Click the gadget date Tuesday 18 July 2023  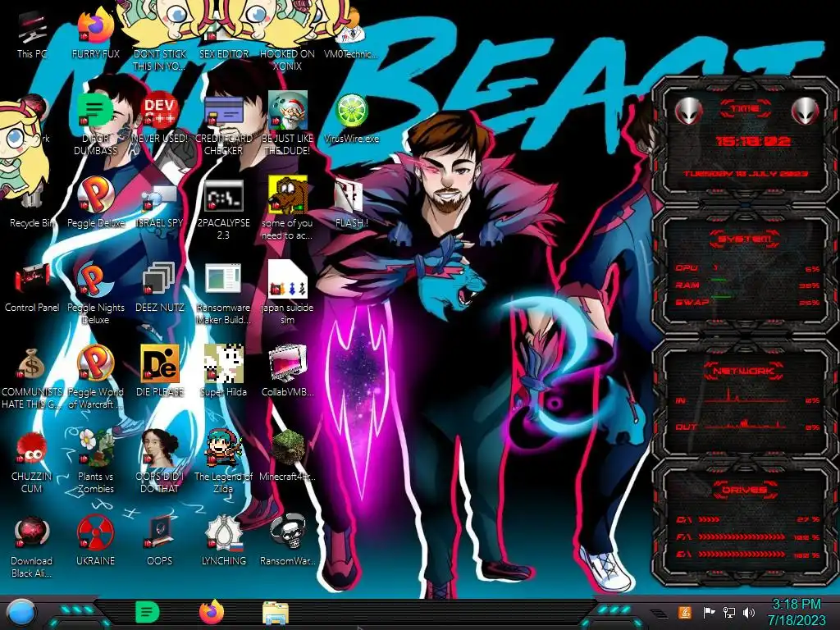[746, 174]
